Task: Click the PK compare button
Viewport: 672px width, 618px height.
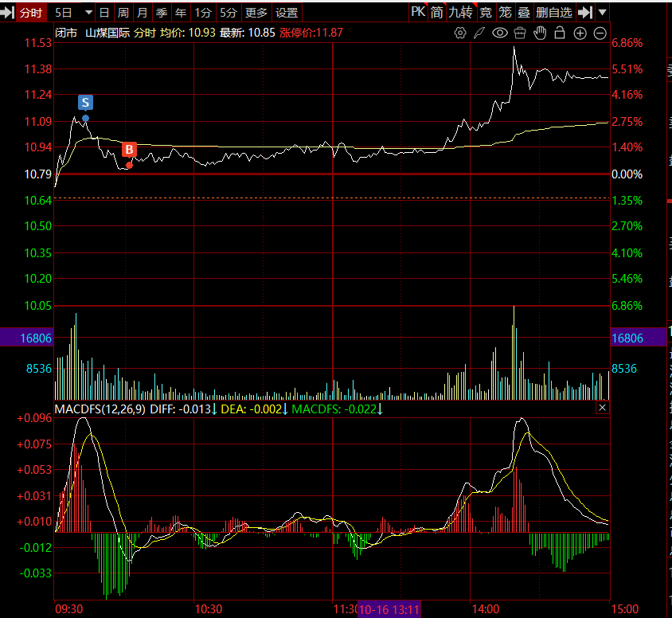Action: [418, 13]
